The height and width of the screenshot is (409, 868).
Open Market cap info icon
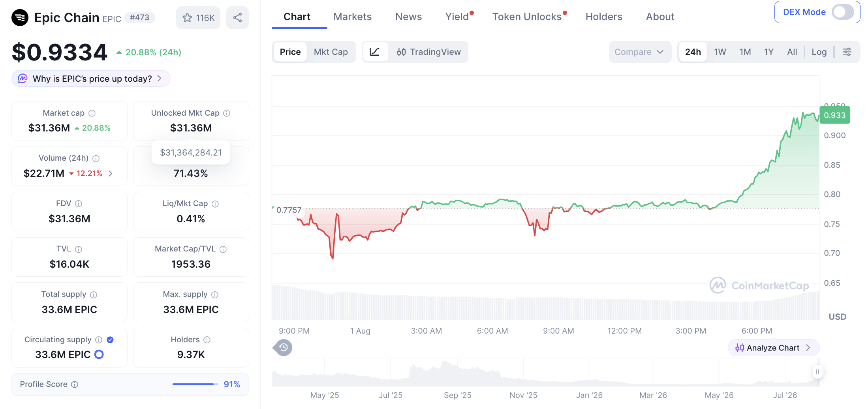92,113
